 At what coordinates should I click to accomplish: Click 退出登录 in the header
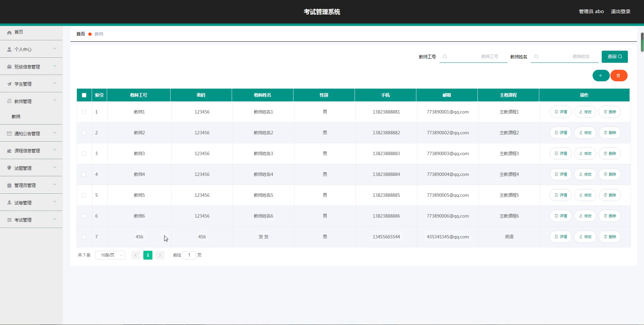coord(620,11)
